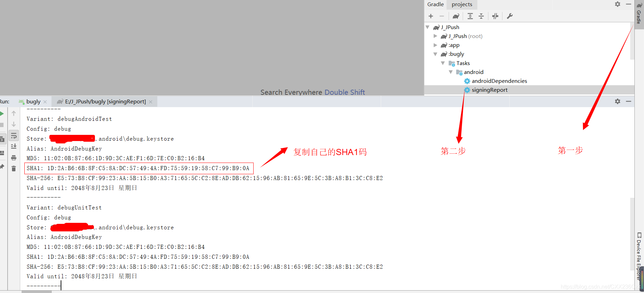Image resolution: width=644 pixels, height=293 pixels.
Task: Select the :app tree item
Action: [450, 45]
